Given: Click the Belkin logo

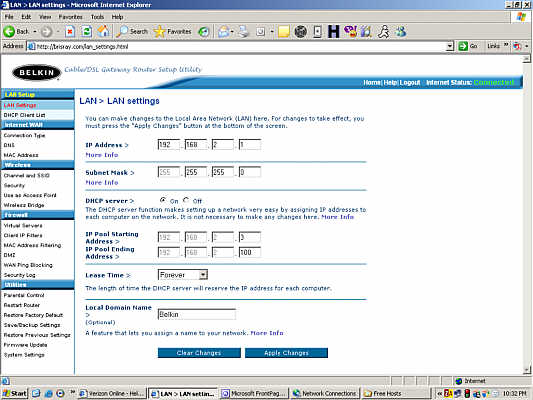Looking at the screenshot, I should tap(36, 72).
